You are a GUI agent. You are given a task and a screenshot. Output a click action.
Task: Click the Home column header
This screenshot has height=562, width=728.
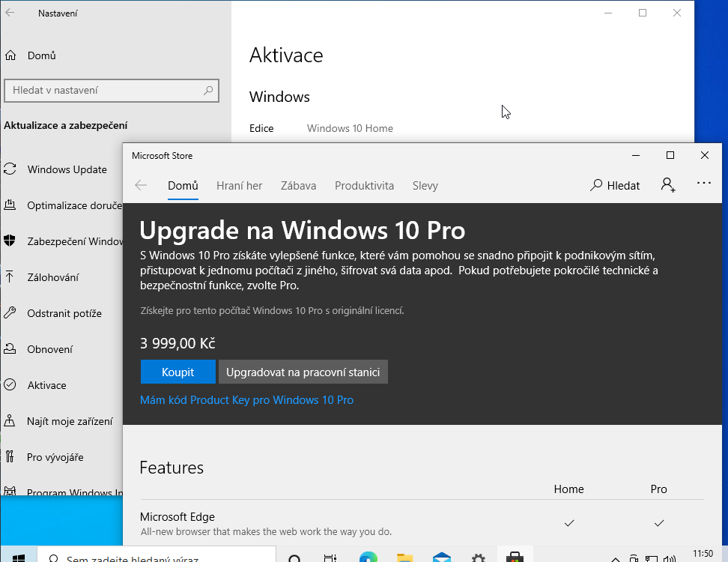point(568,489)
